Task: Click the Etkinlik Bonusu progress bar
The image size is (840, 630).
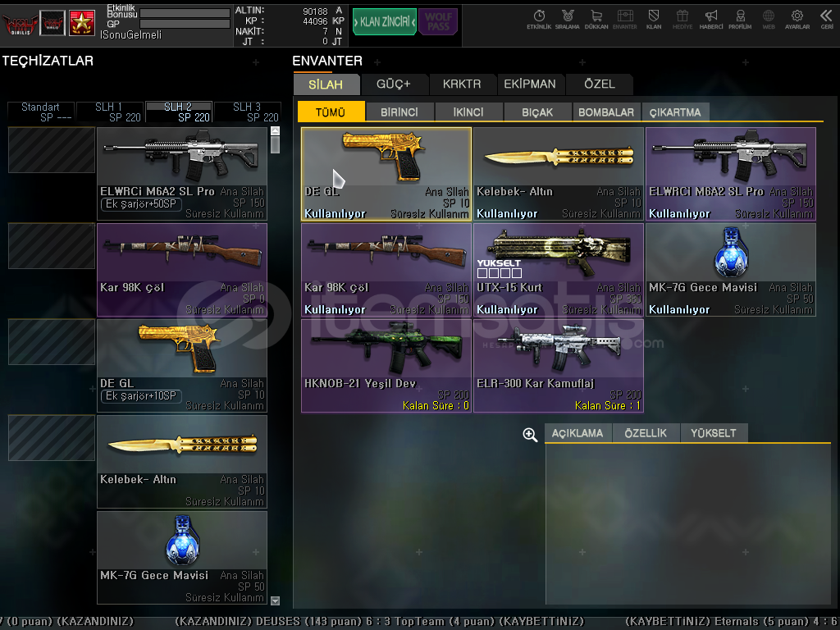Action: click(x=185, y=13)
